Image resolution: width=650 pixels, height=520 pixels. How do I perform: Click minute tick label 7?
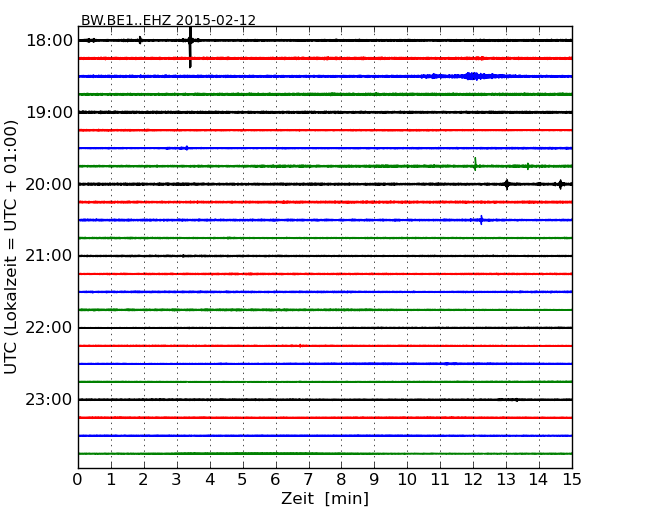(x=309, y=480)
